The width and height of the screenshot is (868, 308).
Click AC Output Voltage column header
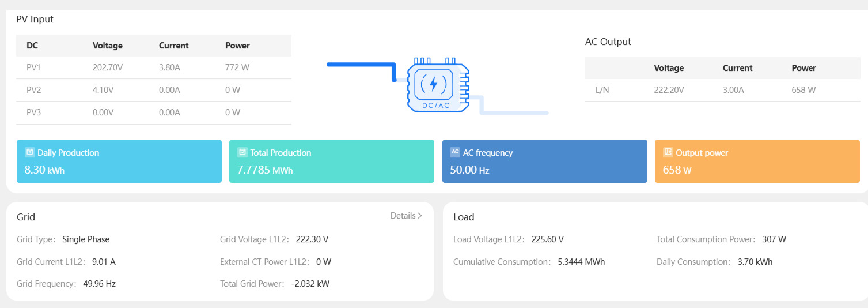point(669,68)
